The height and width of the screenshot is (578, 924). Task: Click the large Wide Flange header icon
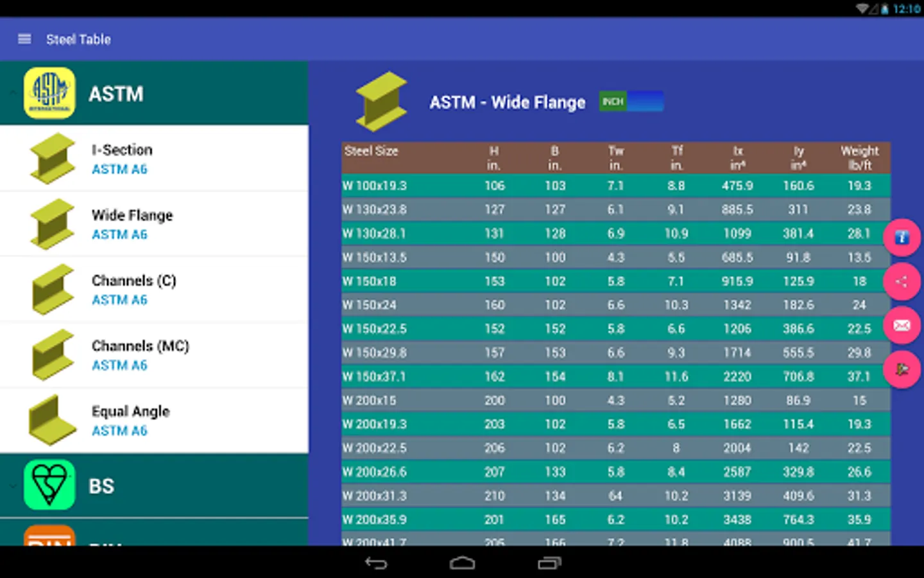pos(382,101)
